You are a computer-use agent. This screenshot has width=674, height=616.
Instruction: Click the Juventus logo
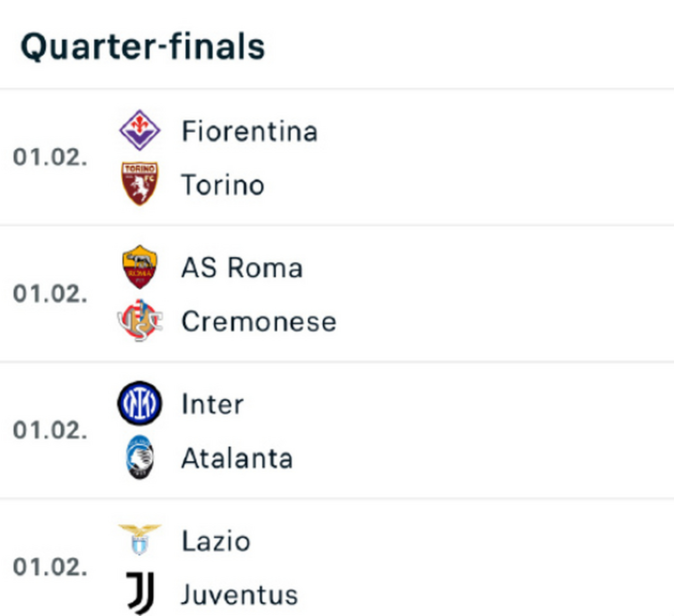(x=140, y=593)
